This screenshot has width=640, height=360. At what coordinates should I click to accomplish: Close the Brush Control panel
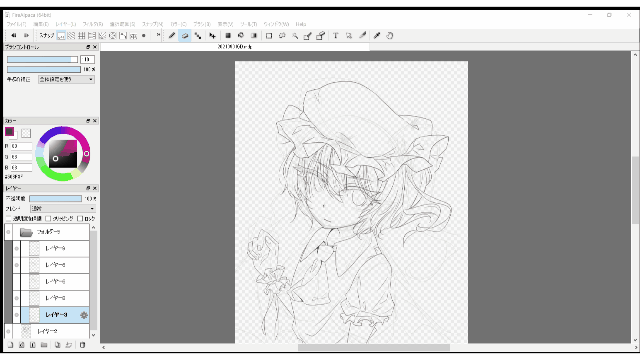click(x=95, y=47)
